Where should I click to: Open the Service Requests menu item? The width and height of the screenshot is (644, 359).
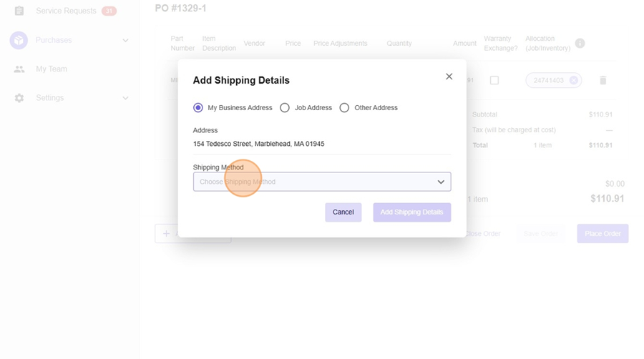click(66, 11)
